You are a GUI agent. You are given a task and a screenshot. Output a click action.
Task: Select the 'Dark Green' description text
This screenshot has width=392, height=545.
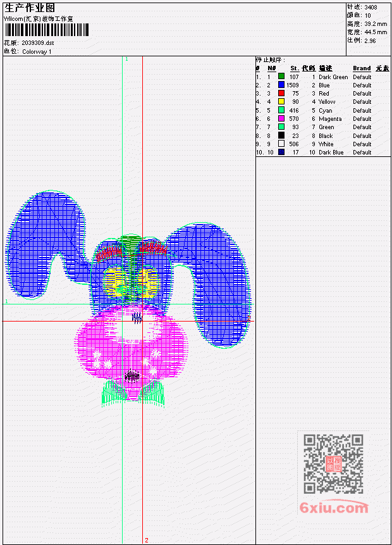(333, 77)
